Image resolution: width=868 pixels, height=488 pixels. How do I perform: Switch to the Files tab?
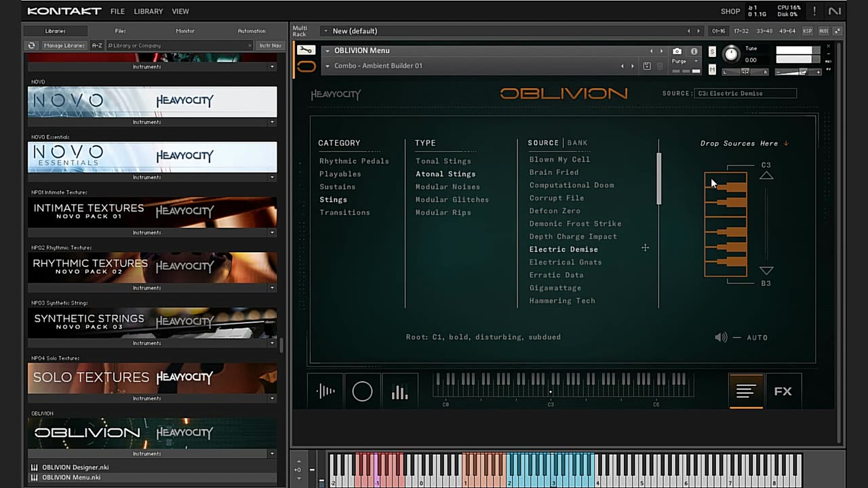tap(120, 31)
